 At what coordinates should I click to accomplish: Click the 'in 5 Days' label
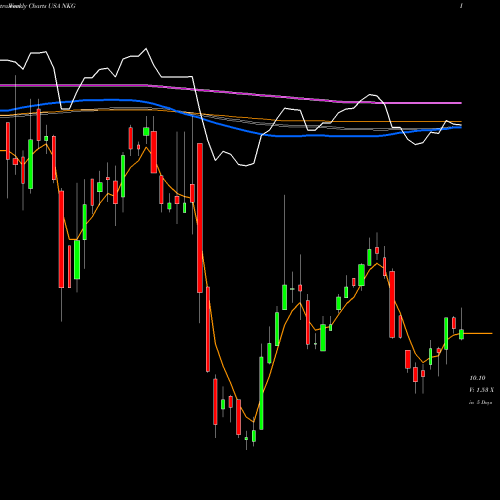(x=480, y=402)
